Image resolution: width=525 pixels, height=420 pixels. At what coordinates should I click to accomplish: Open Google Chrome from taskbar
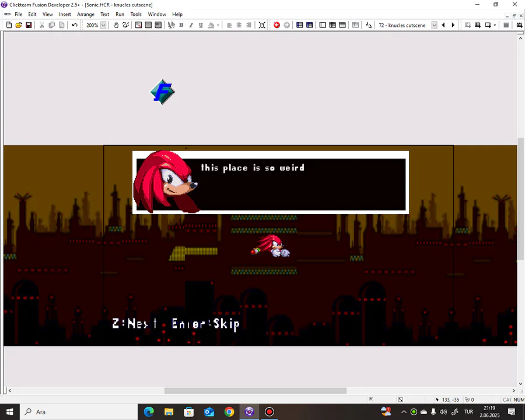[x=229, y=412]
